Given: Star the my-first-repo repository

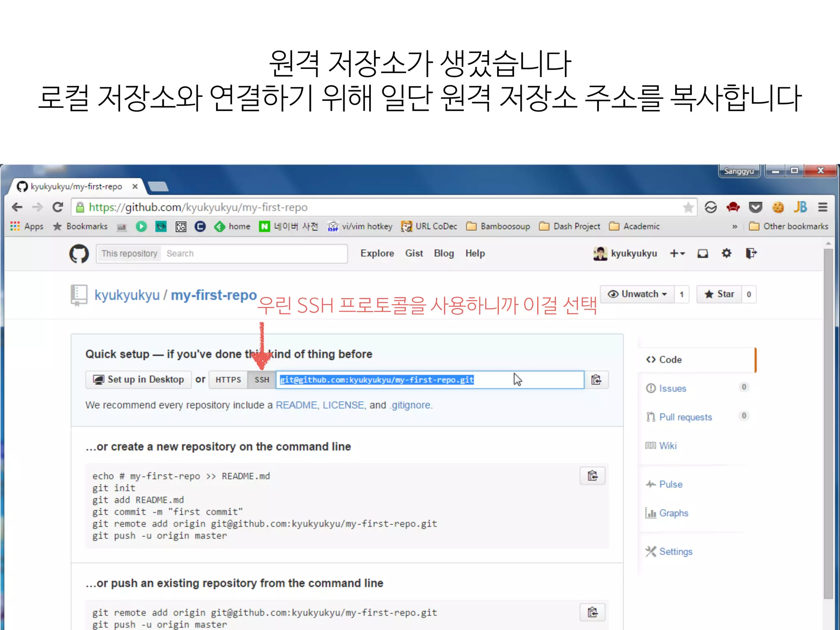Looking at the screenshot, I should 719,294.
